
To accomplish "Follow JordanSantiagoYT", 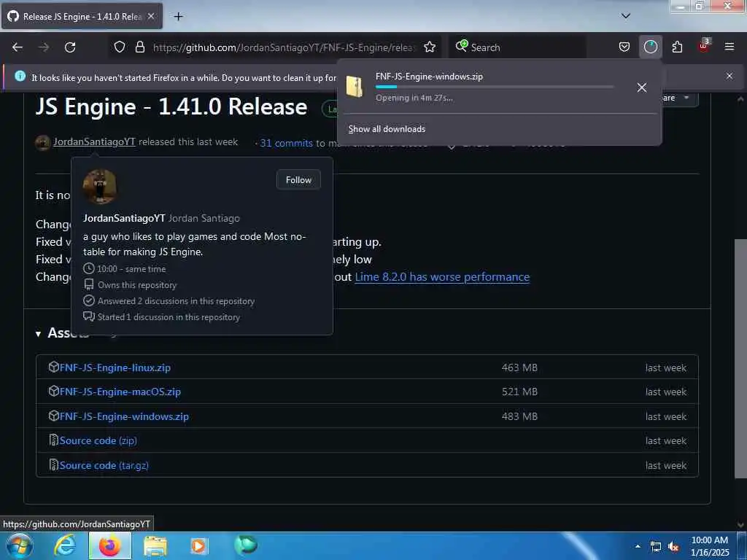I will 298,180.
